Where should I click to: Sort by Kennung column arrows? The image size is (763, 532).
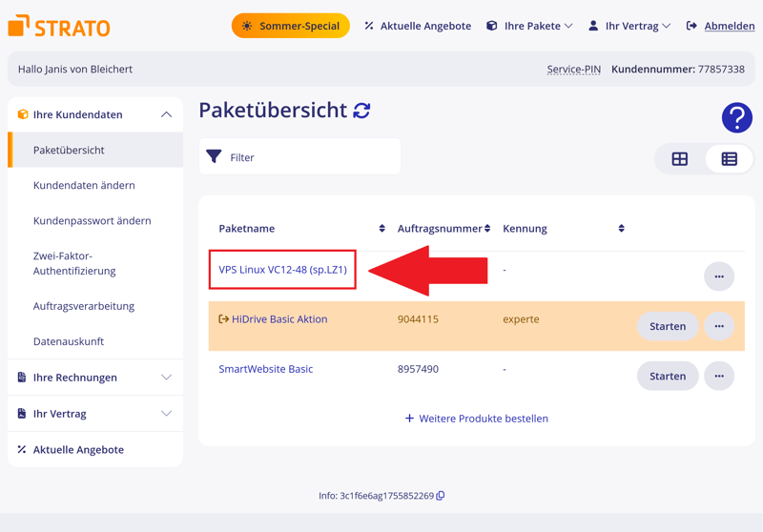point(621,229)
